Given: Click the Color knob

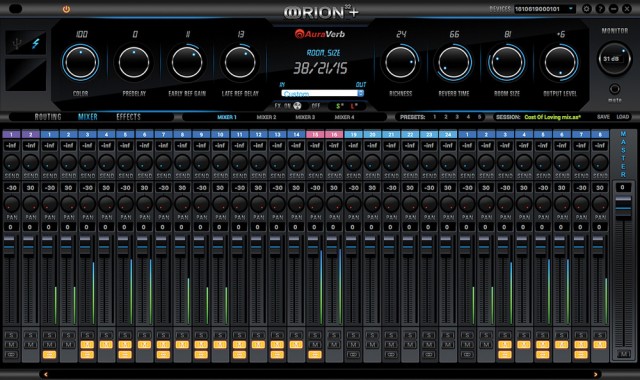Looking at the screenshot, I should [80, 62].
